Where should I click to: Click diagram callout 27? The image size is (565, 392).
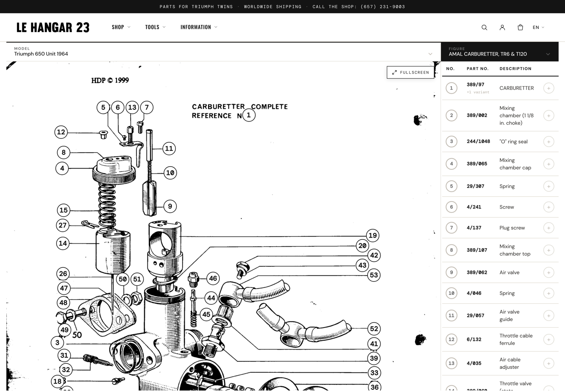(x=62, y=225)
